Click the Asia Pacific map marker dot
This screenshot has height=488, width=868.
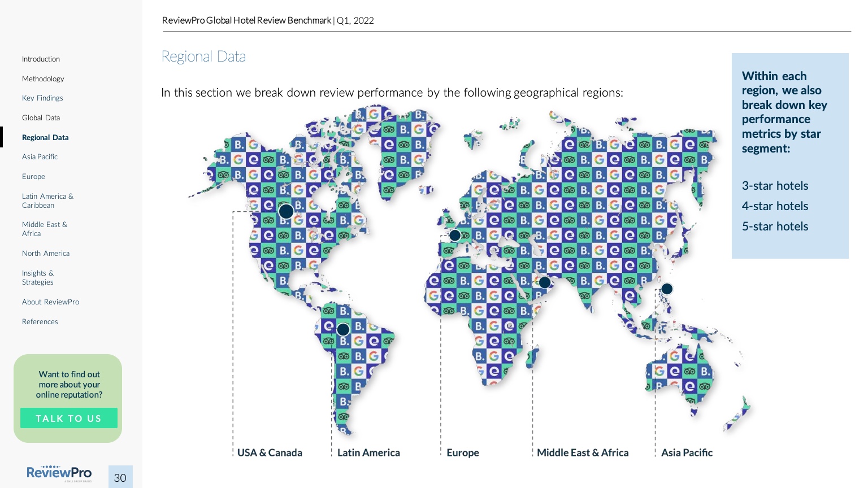click(x=667, y=289)
